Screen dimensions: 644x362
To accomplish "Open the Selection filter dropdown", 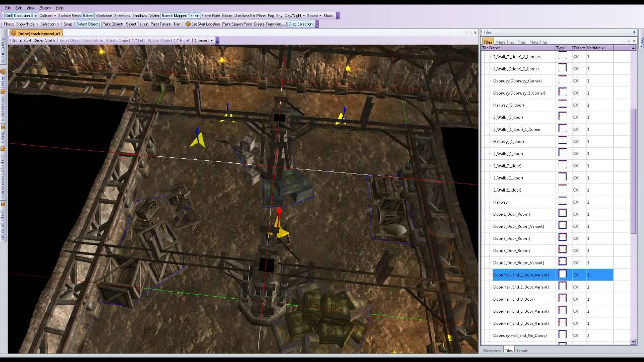I will pyautogui.click(x=49, y=24).
